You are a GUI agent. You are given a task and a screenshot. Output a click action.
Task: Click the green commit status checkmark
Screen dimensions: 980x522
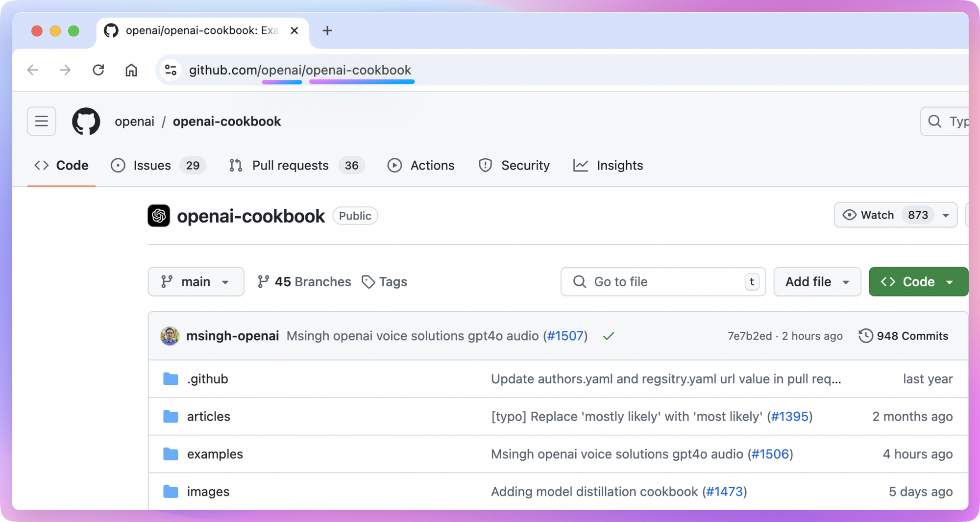click(609, 336)
